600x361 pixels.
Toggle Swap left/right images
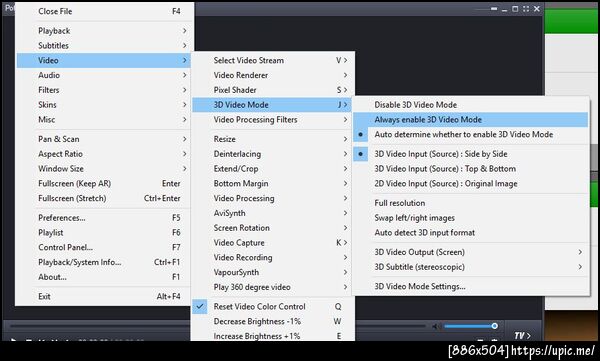pos(471,218)
